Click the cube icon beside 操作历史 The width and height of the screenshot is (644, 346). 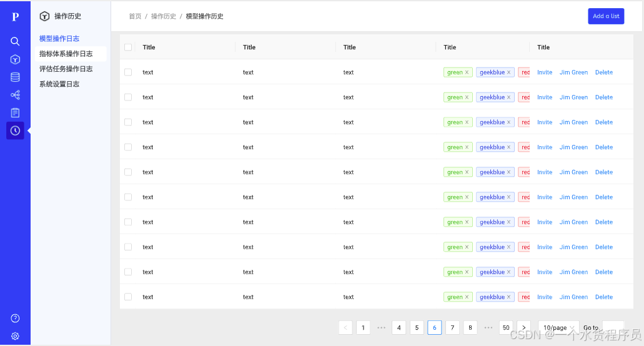coord(44,16)
